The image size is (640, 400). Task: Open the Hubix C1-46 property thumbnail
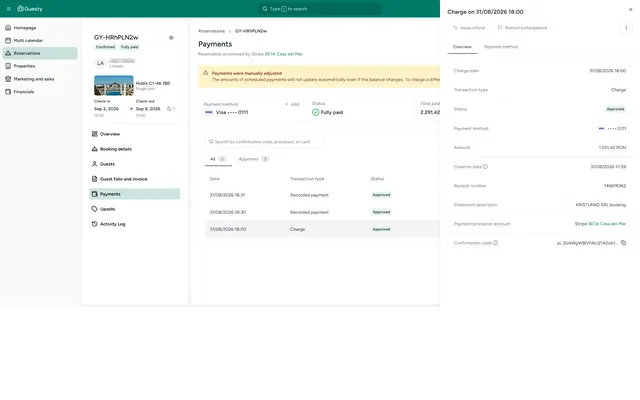click(x=113, y=85)
